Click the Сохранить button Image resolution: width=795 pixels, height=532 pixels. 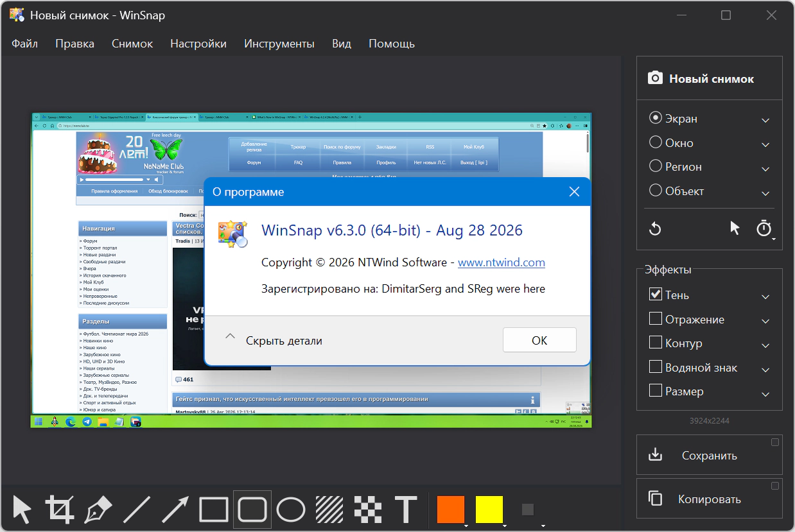pos(710,455)
